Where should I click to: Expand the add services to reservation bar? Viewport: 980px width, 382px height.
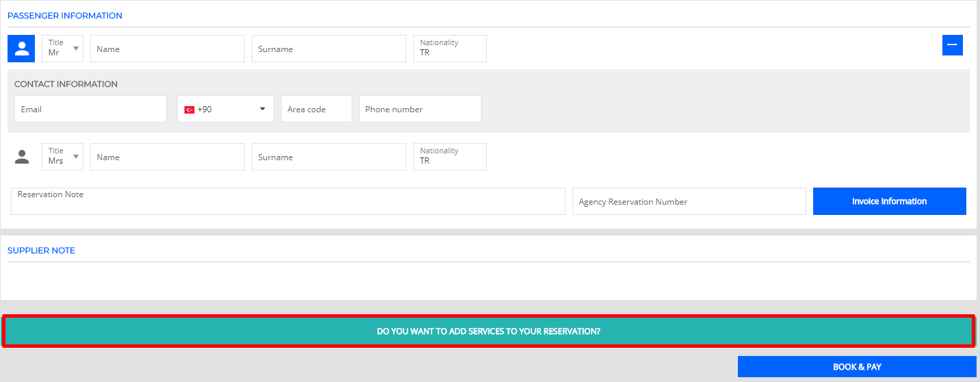coord(488,331)
